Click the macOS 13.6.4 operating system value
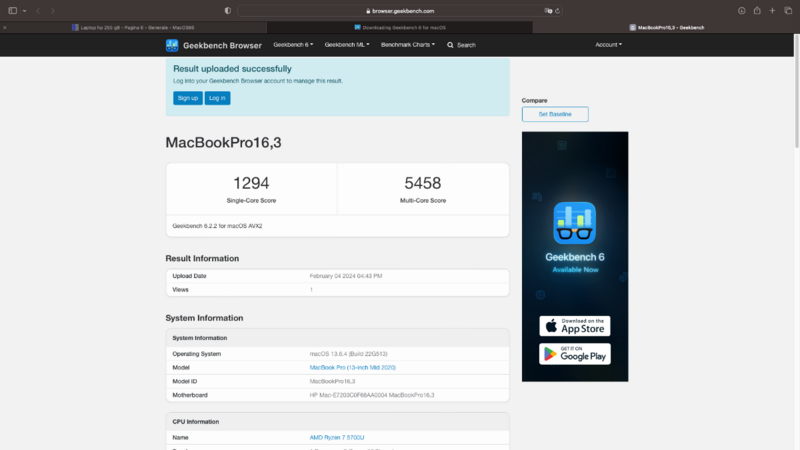Image resolution: width=800 pixels, height=450 pixels. coord(348,354)
